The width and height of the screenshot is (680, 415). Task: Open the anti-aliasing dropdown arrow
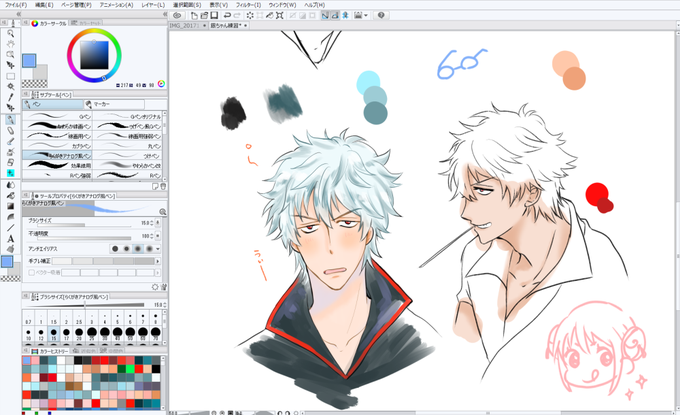(x=158, y=249)
